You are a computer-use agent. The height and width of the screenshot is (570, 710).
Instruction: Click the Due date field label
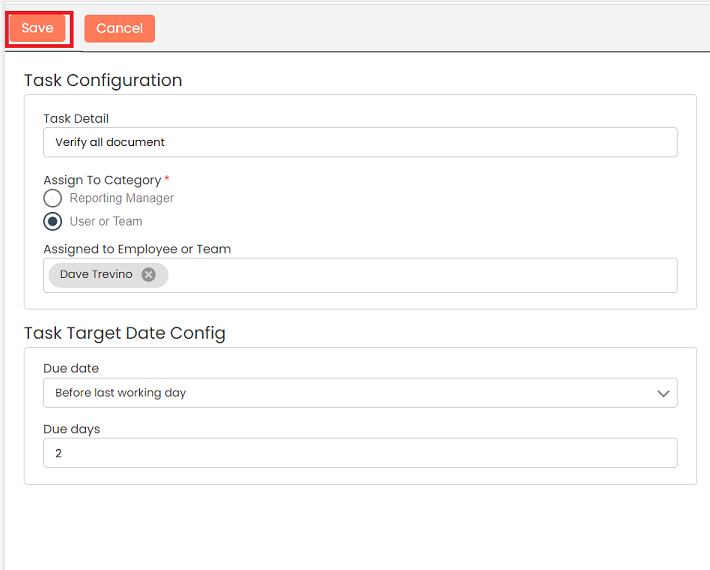coord(71,369)
